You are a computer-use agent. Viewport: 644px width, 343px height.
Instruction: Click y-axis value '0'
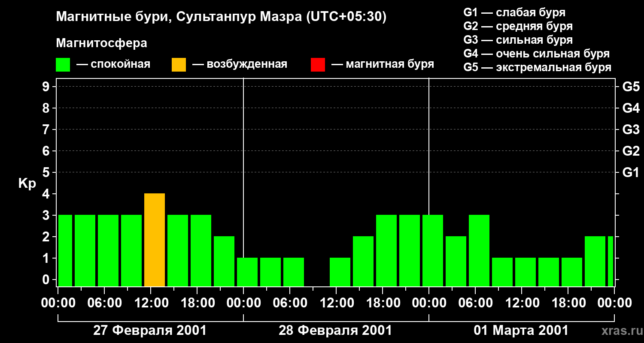(x=47, y=280)
